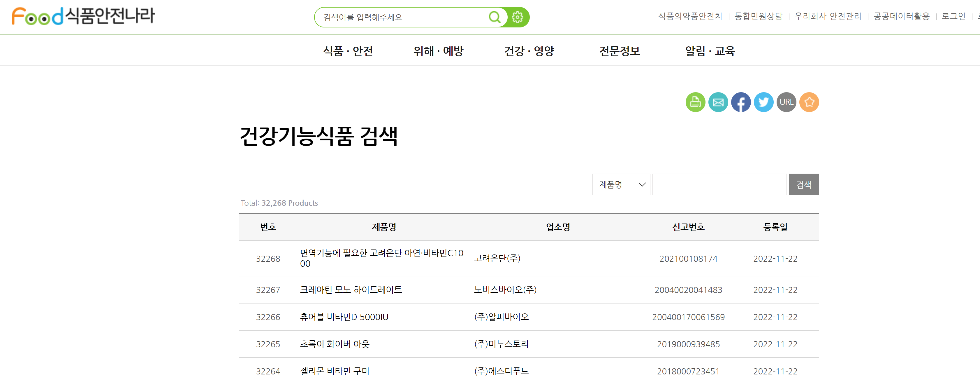The image size is (980, 382).
Task: Click the 로그인 link
Action: click(x=953, y=16)
